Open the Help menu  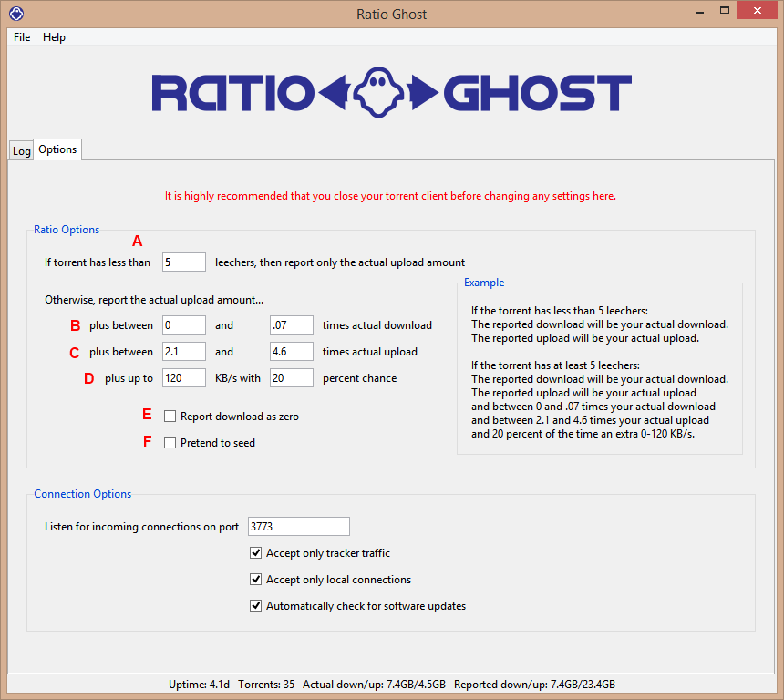(54, 37)
